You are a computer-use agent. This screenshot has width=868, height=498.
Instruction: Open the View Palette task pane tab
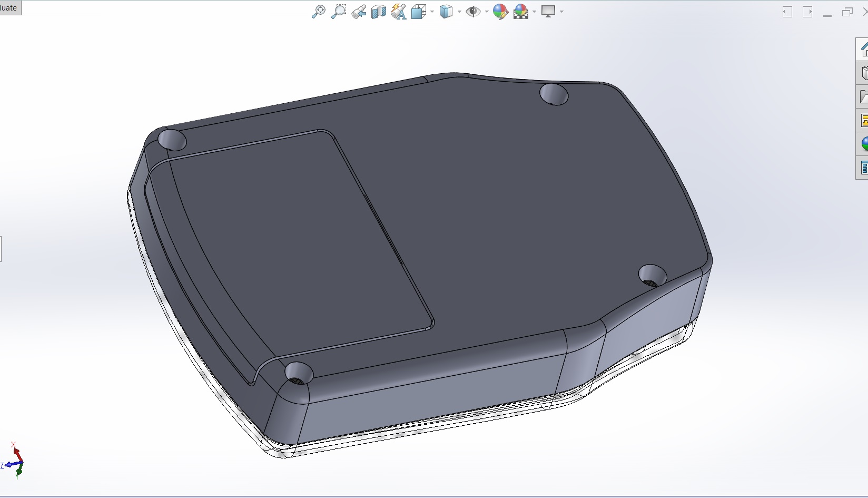click(x=863, y=120)
